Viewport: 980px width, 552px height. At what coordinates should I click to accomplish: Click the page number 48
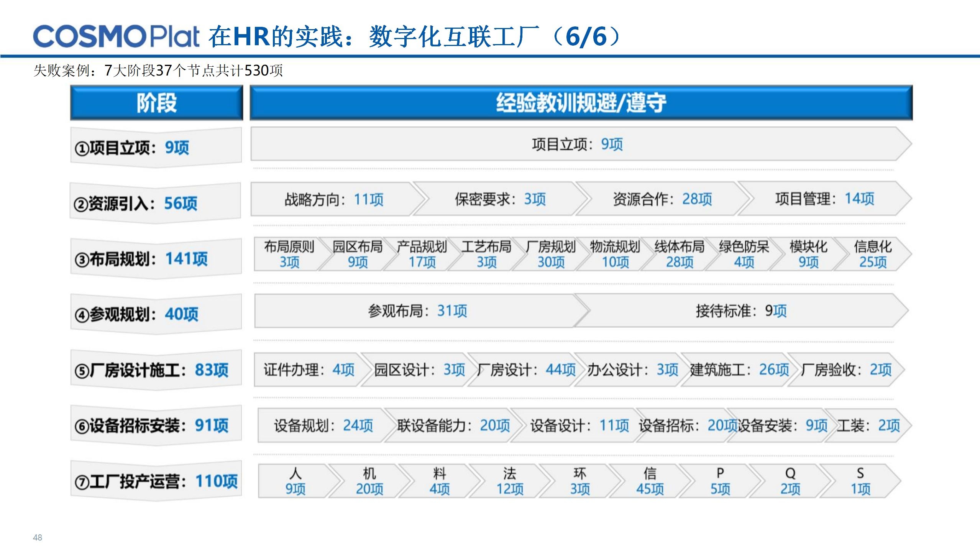click(38, 537)
